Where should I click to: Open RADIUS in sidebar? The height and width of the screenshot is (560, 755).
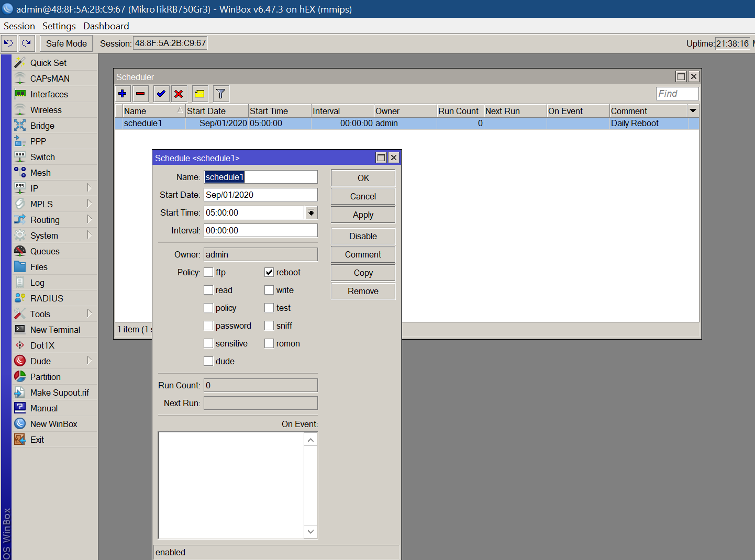point(55,298)
